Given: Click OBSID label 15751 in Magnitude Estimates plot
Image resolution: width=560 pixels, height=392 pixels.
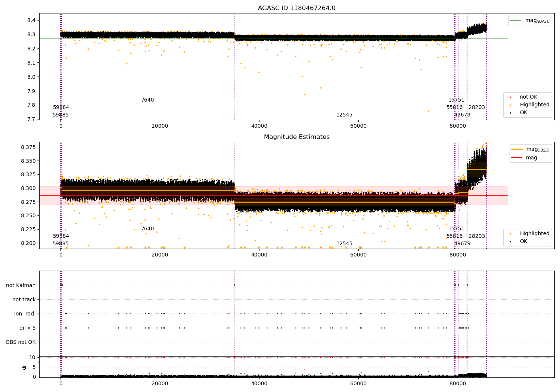Looking at the screenshot, I should point(456,229).
